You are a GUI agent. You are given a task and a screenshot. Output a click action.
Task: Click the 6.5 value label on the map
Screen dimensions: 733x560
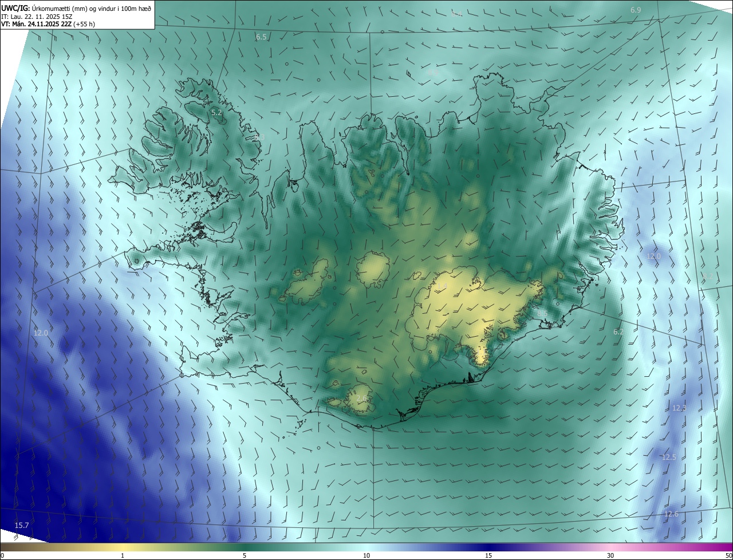coord(261,37)
